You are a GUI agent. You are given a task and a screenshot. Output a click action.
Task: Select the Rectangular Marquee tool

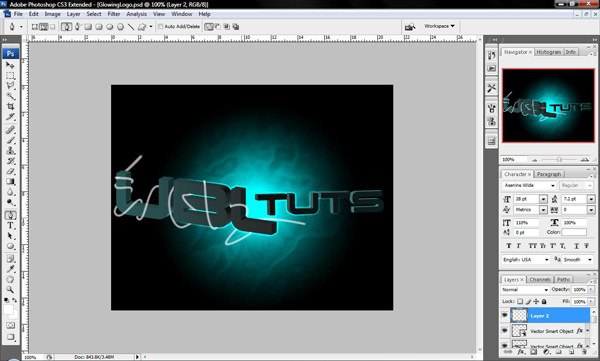[10, 75]
